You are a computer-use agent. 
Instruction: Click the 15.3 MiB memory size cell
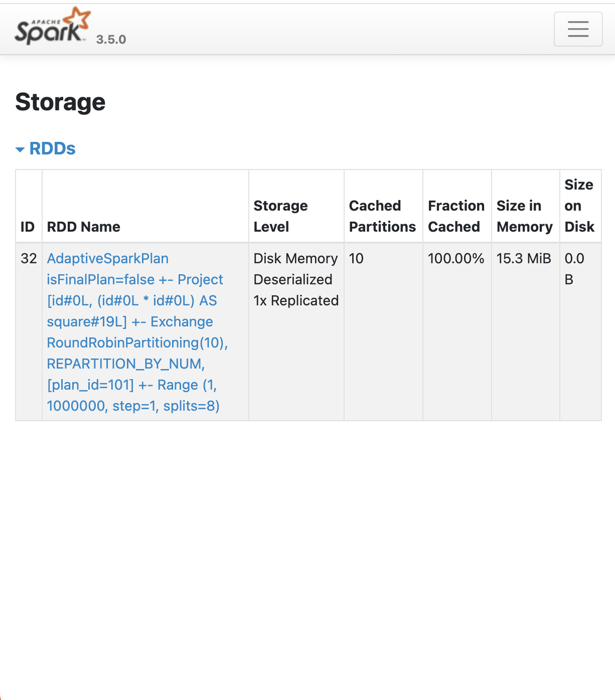[523, 259]
